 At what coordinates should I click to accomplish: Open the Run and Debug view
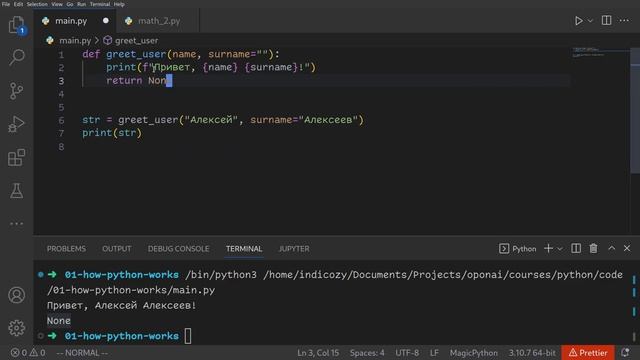(16, 124)
